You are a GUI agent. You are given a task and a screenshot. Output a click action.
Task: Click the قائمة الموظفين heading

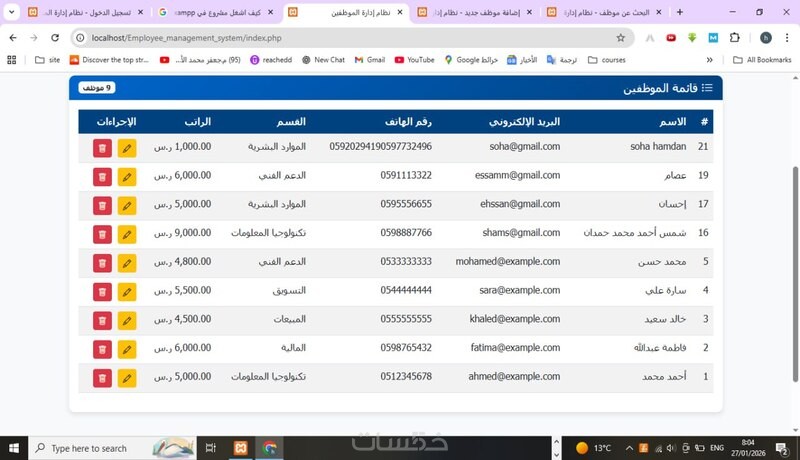click(660, 88)
